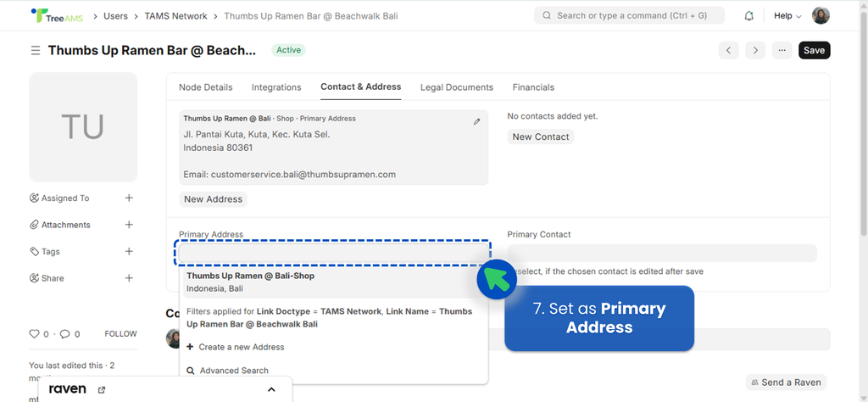Viewport: 868px width, 402px height.
Task: Click the Save button
Action: point(814,50)
